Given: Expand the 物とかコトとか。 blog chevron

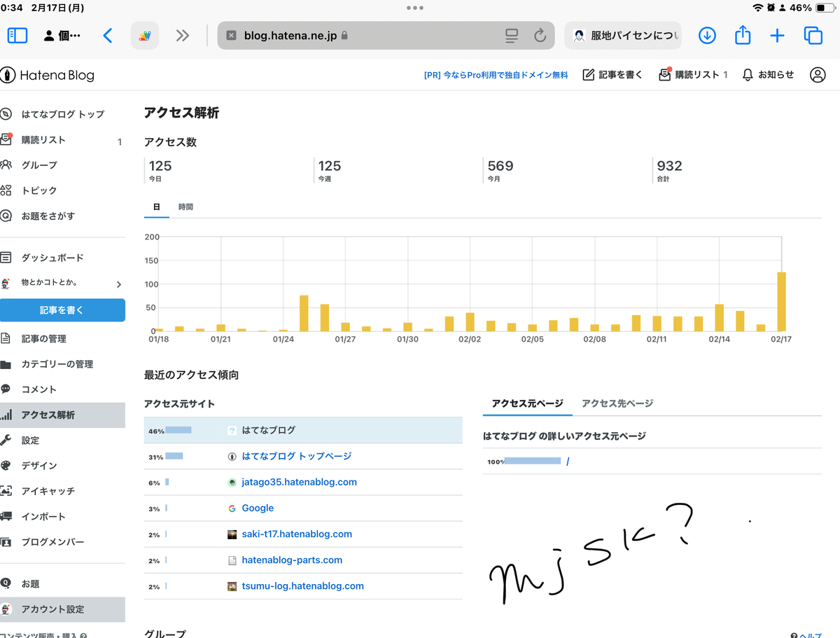Looking at the screenshot, I should tap(118, 284).
